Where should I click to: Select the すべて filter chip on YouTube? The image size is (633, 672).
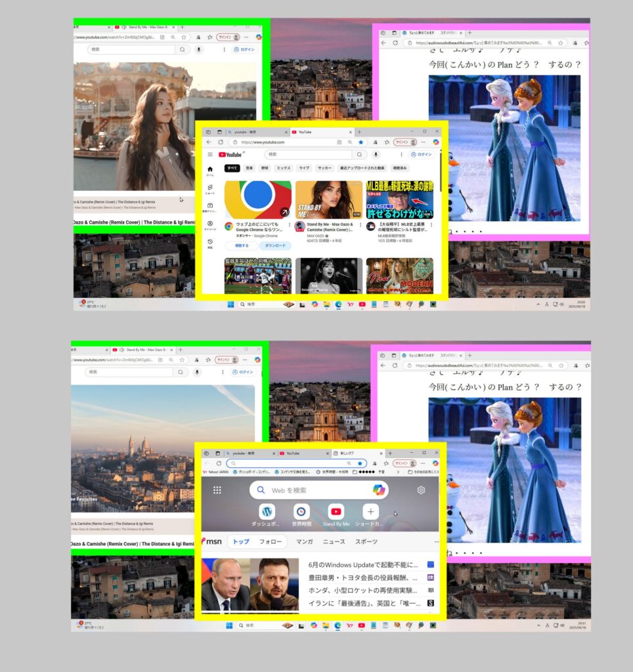232,168
